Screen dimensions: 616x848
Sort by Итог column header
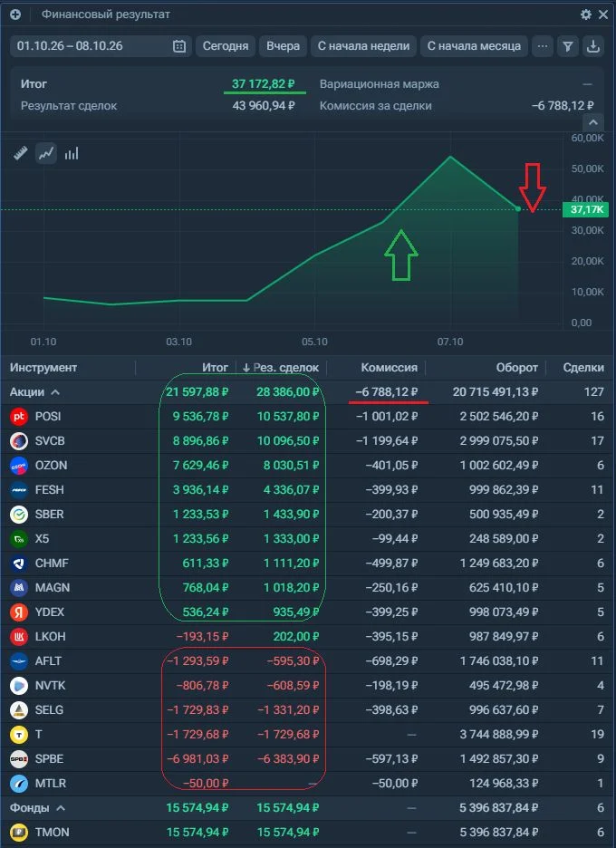216,368
